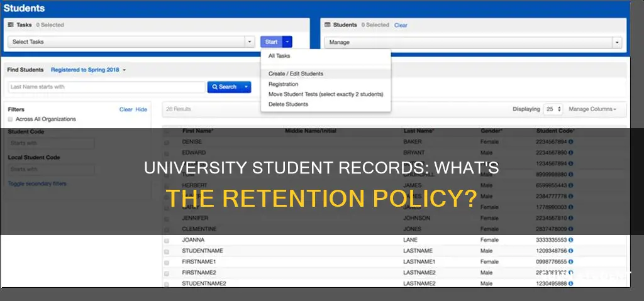Click the Start button
This screenshot has width=644, height=301.
point(272,42)
